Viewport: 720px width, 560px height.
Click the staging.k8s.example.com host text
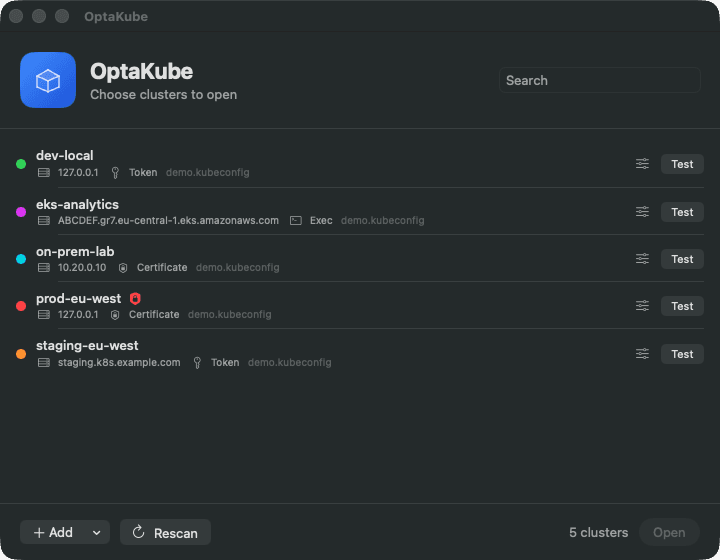pos(119,363)
